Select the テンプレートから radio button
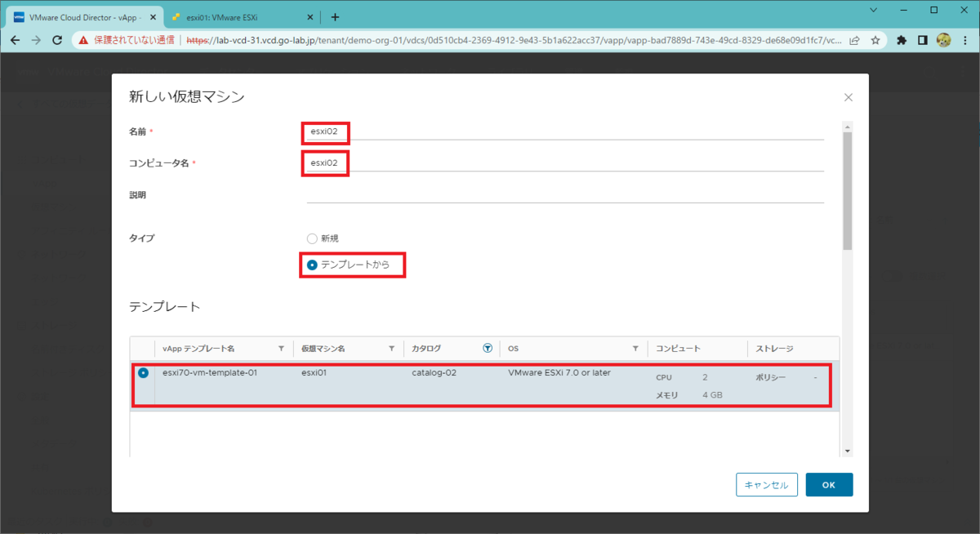 click(x=312, y=265)
